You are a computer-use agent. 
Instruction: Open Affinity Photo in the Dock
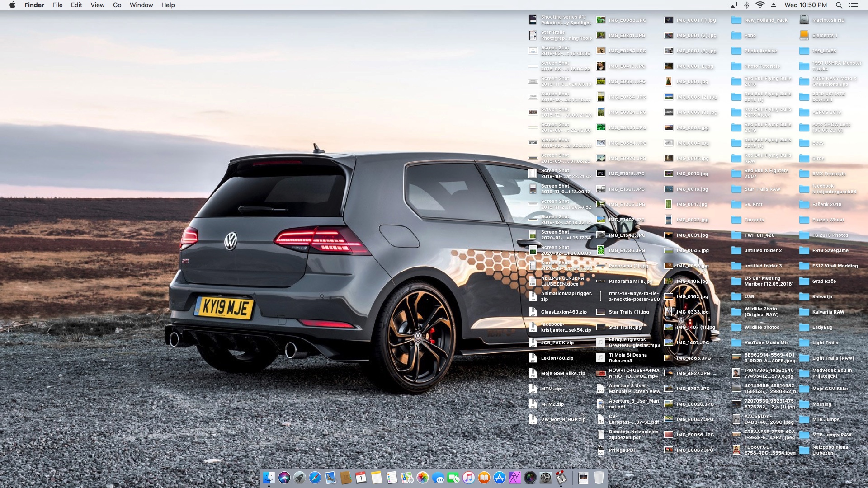coord(515,478)
